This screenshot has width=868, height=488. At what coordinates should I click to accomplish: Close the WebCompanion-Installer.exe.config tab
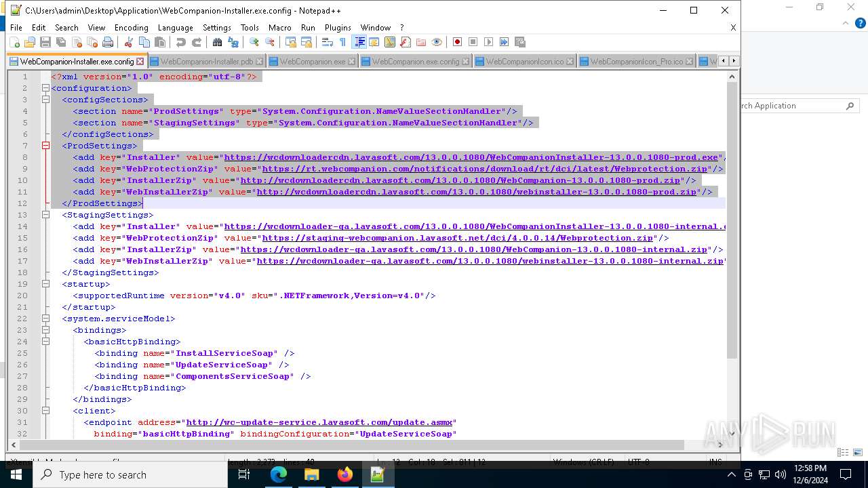click(x=140, y=62)
